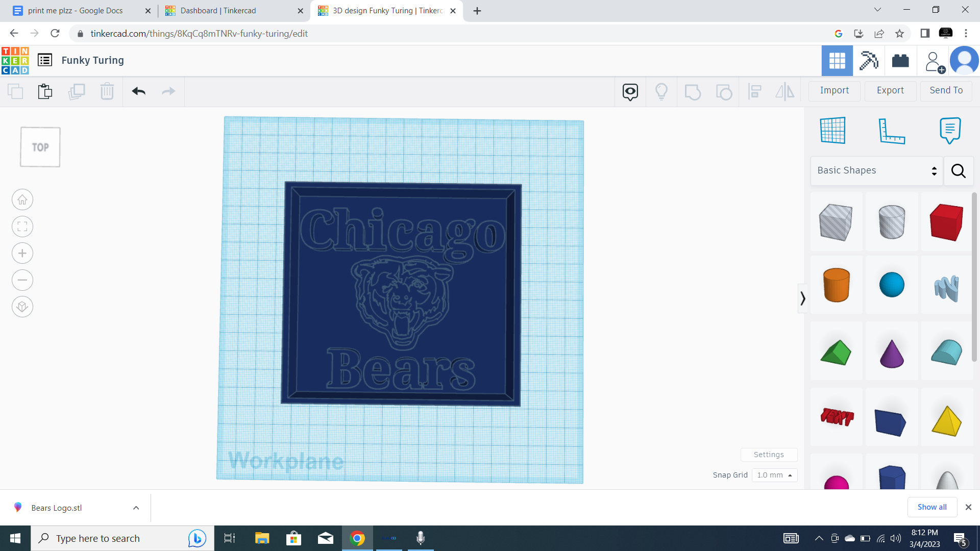The width and height of the screenshot is (980, 551).
Task: Select the Workplane tool
Action: click(x=833, y=131)
